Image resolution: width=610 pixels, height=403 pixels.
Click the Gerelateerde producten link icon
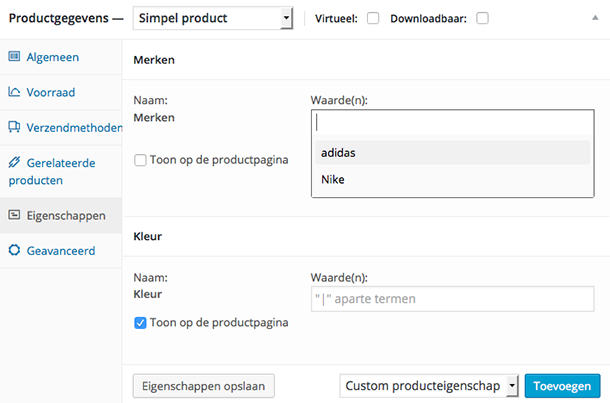(14, 162)
